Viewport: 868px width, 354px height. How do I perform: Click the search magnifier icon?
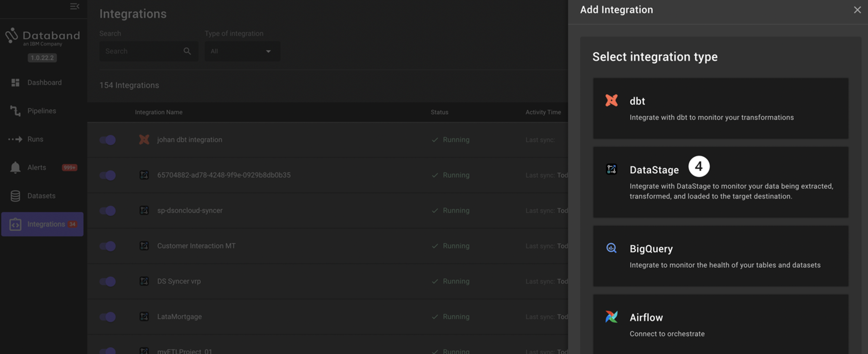[x=187, y=51]
